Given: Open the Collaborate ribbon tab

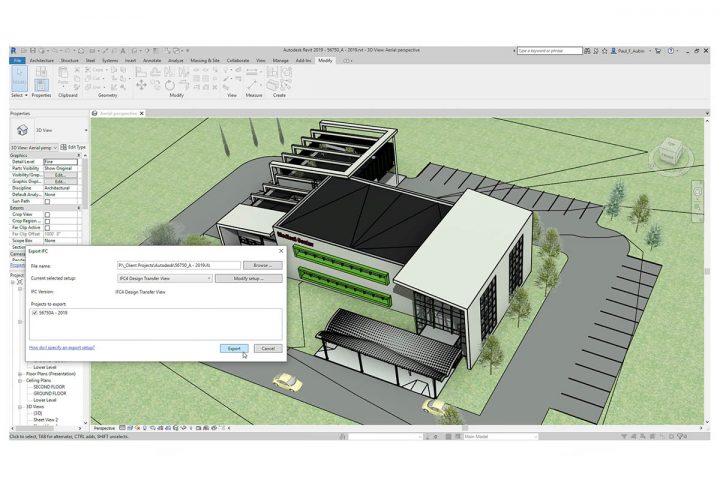Looking at the screenshot, I should coord(238,60).
